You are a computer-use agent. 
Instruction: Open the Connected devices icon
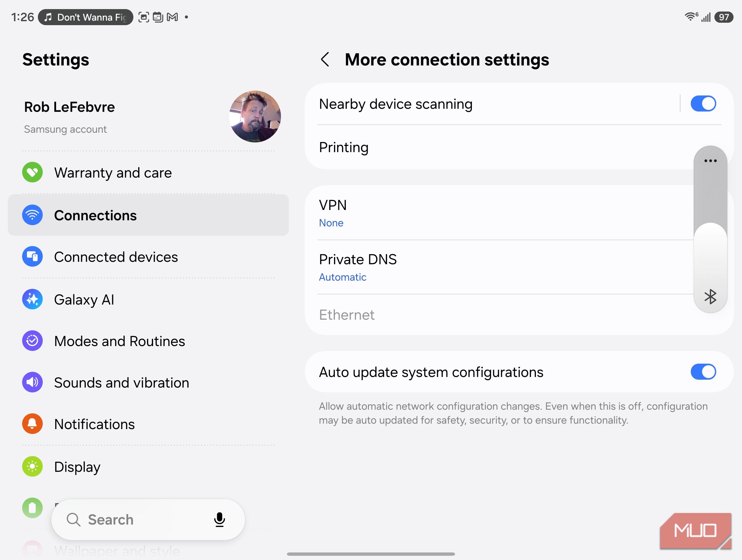click(x=32, y=257)
